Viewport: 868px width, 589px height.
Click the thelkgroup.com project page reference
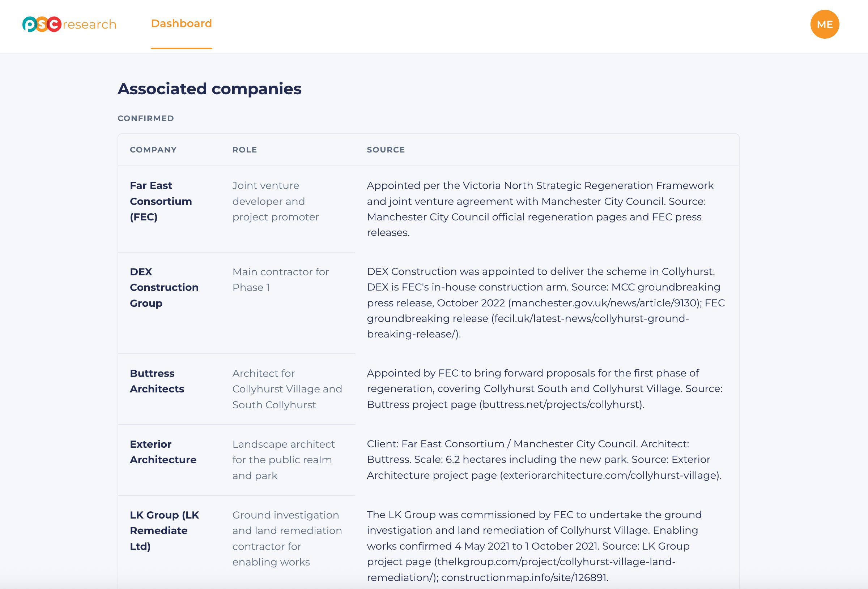521,569
